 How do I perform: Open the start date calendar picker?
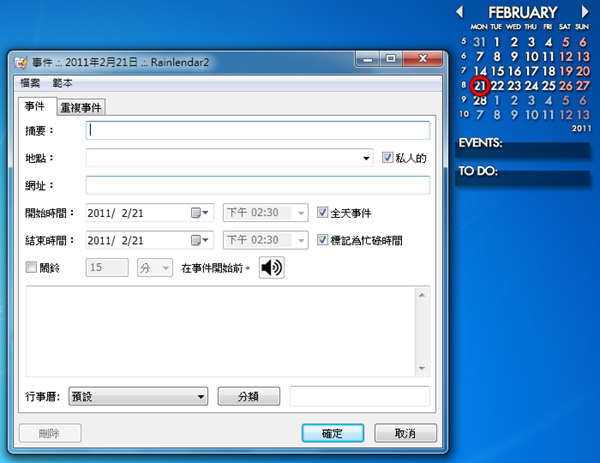point(200,213)
